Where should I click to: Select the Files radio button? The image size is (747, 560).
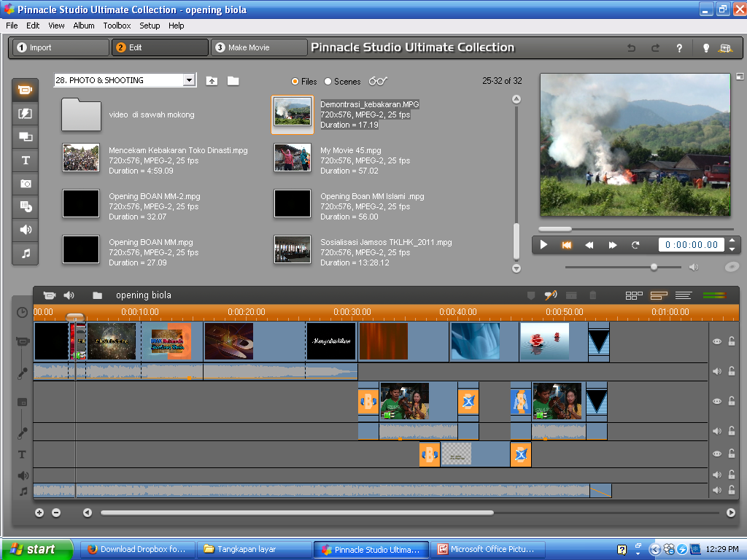[295, 82]
